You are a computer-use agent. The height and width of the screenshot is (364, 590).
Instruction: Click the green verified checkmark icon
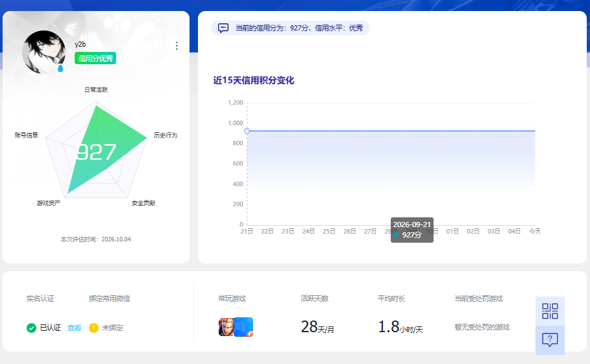point(31,328)
